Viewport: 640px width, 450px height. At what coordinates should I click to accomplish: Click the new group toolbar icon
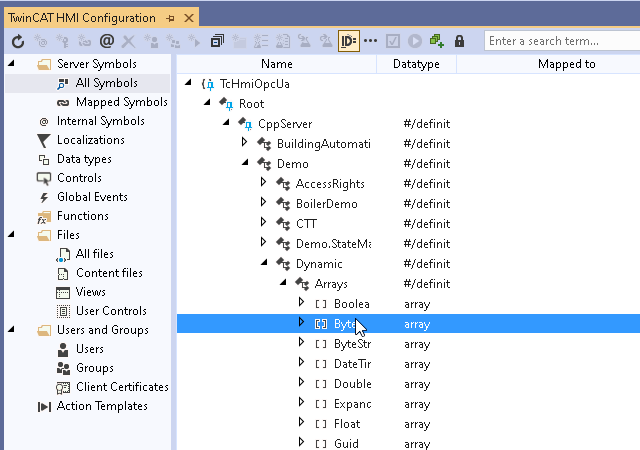pos(173,41)
